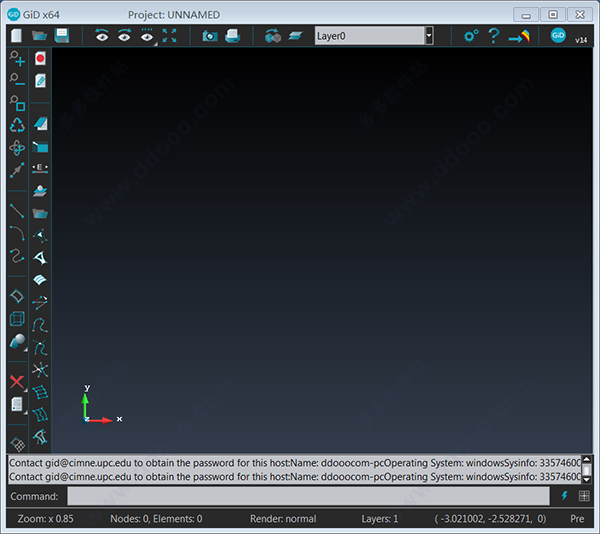Open layers window via stacked sheet icon
The width and height of the screenshot is (600, 534).
pos(295,36)
